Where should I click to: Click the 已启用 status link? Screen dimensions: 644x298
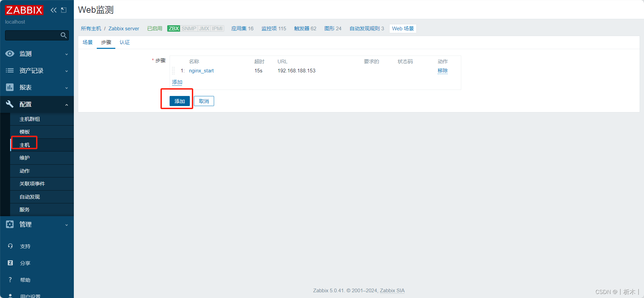pyautogui.click(x=155, y=29)
